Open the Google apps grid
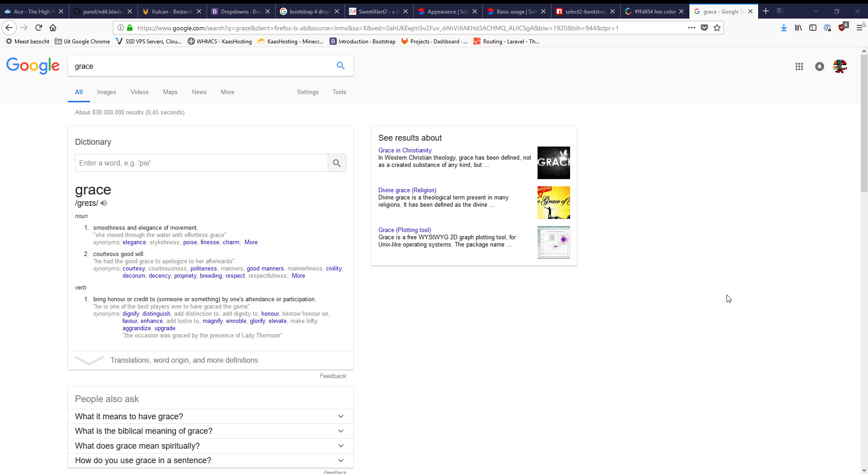868x474 pixels. 799,66
